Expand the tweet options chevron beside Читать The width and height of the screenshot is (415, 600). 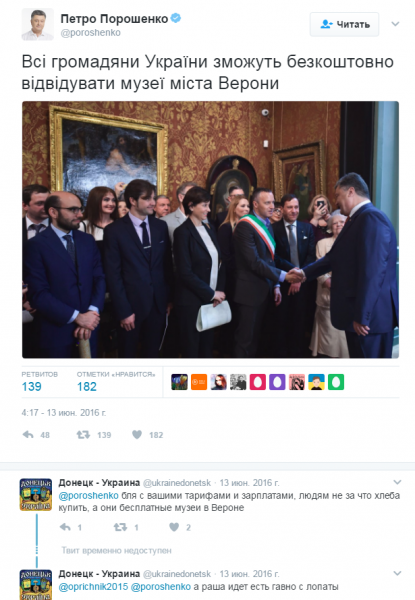395,24
